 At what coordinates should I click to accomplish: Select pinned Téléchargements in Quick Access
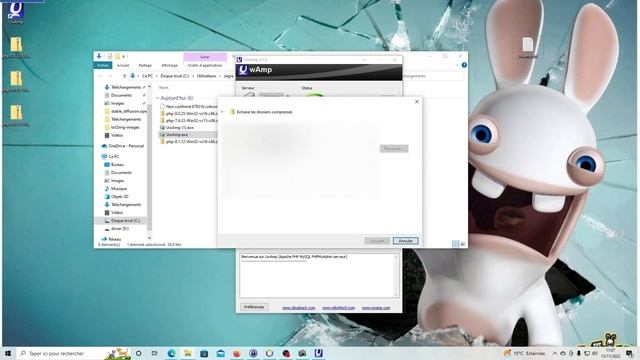click(x=126, y=87)
